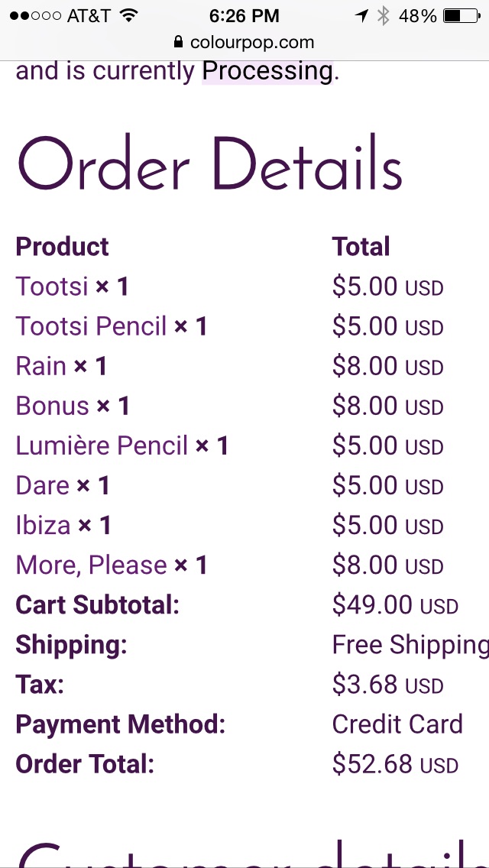Tap the Wi-Fi status icon
The width and height of the screenshot is (489, 868).
(x=128, y=15)
